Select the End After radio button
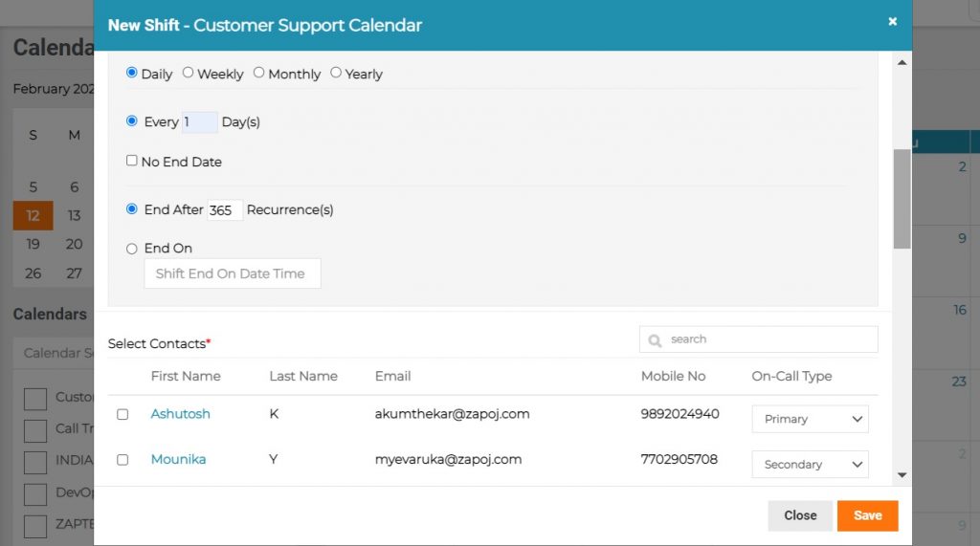This screenshot has width=980, height=546. pos(131,208)
